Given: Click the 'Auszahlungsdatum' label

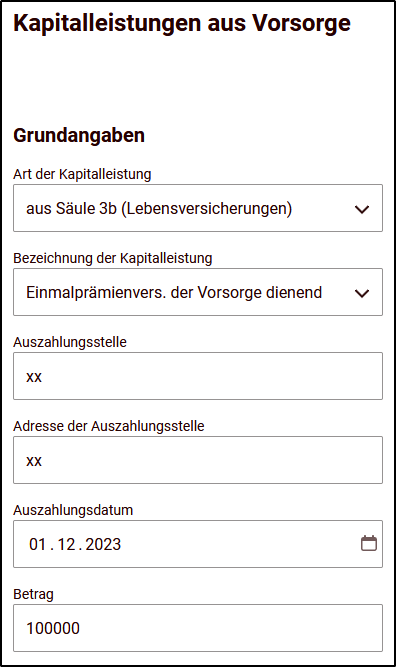Looking at the screenshot, I should pyautogui.click(x=73, y=510).
